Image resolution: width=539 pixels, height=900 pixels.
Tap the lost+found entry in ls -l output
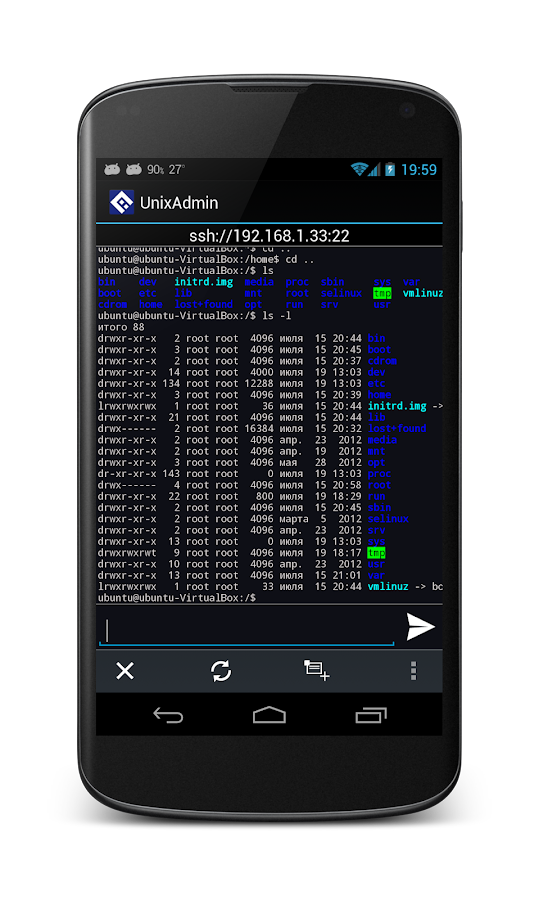point(397,428)
